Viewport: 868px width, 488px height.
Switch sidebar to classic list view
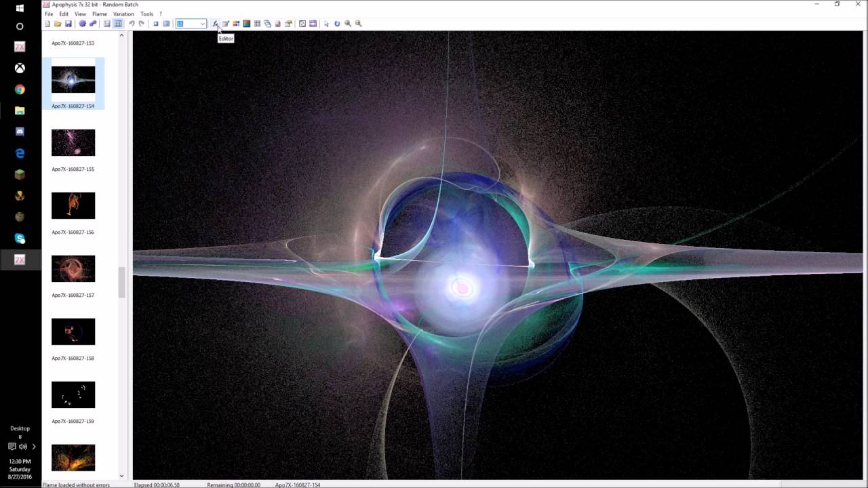point(106,24)
